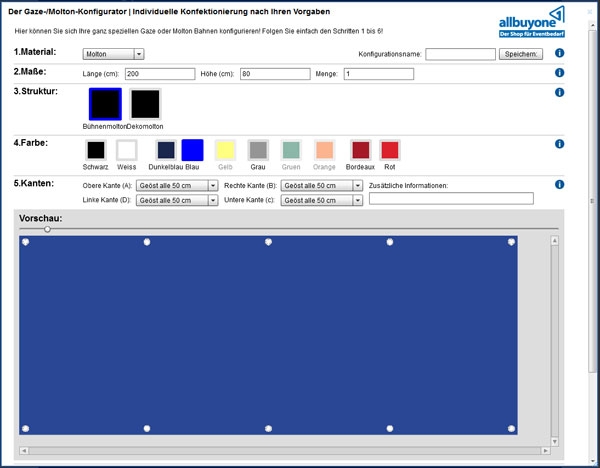Click the preview horizontal scrollbar right arrow
600x468 pixels.
click(545, 451)
